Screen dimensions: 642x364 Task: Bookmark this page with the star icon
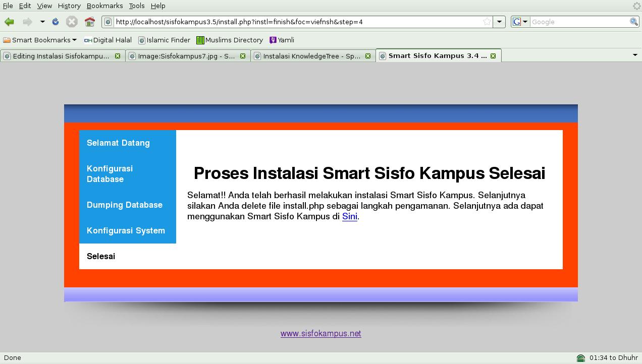coord(487,22)
